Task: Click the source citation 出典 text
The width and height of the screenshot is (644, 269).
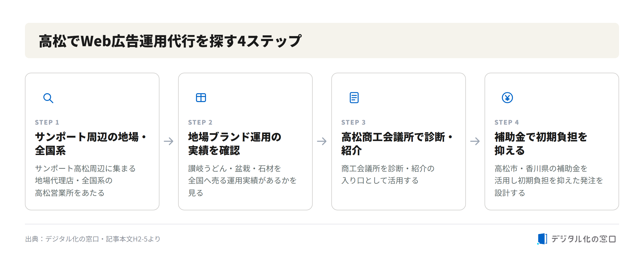Action: click(93, 239)
